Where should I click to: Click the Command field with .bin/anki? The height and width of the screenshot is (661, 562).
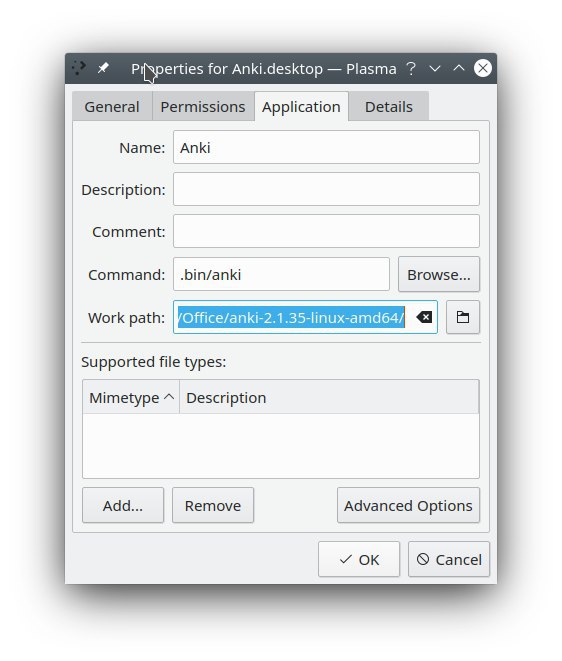[x=281, y=274]
